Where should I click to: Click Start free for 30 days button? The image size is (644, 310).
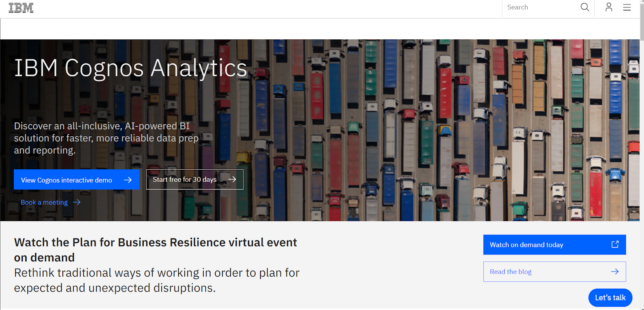tap(195, 179)
